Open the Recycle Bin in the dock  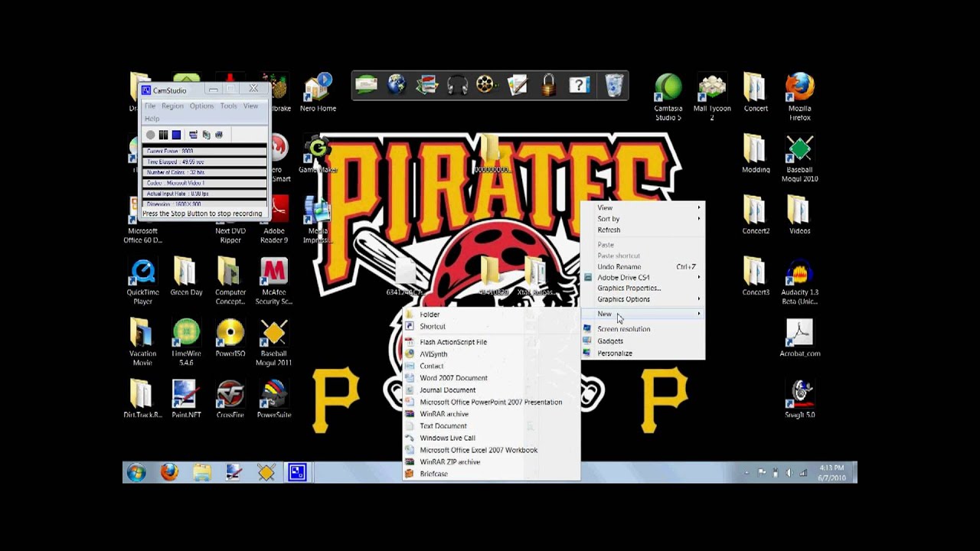pyautogui.click(x=614, y=85)
